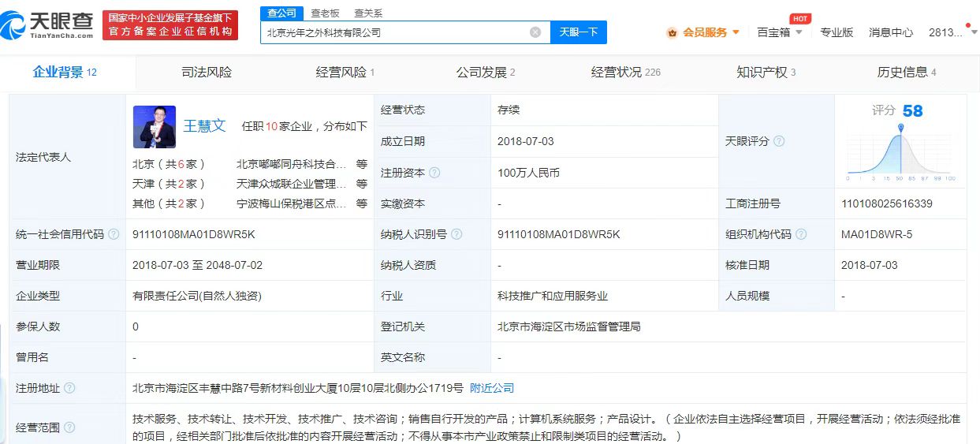Select the 查公司 search tab
The height and width of the screenshot is (444, 980).
tap(281, 13)
